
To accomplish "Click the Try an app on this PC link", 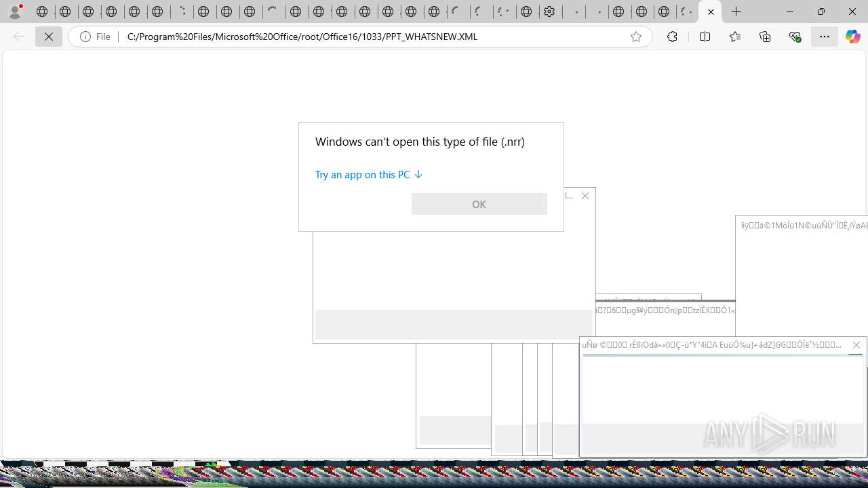I will tap(369, 174).
